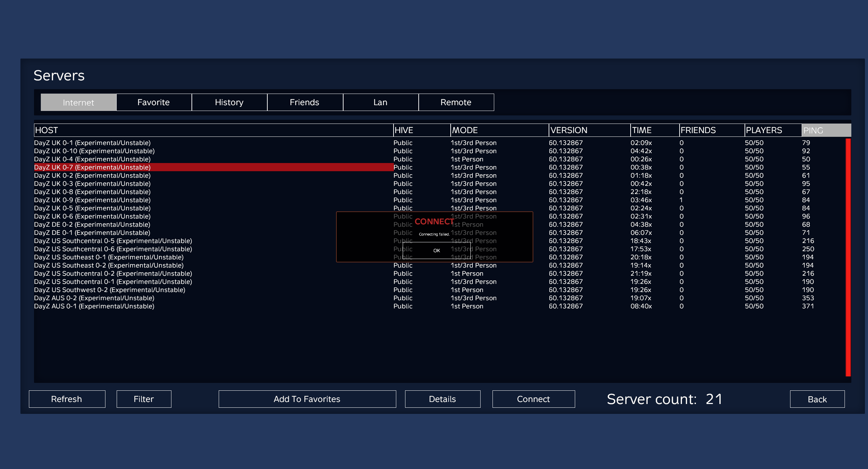Sort by PLAYERS column header

point(773,130)
